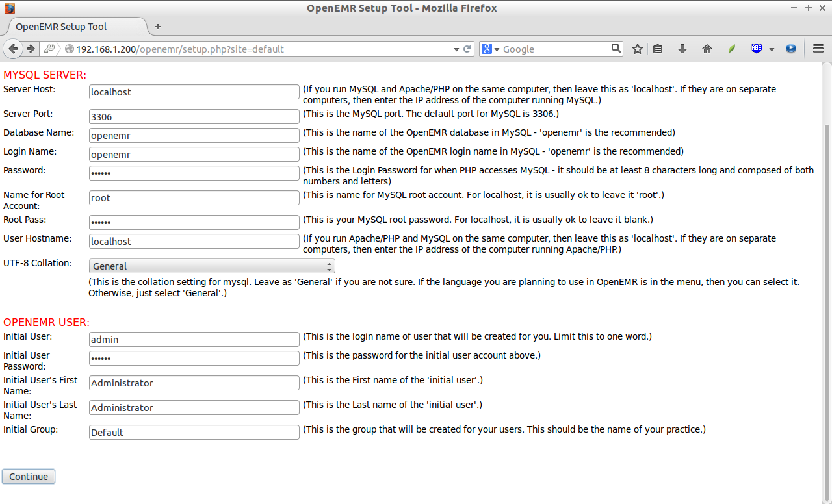Viewport: 832px width, 504px height.
Task: Click the Server Host field
Action: click(194, 92)
